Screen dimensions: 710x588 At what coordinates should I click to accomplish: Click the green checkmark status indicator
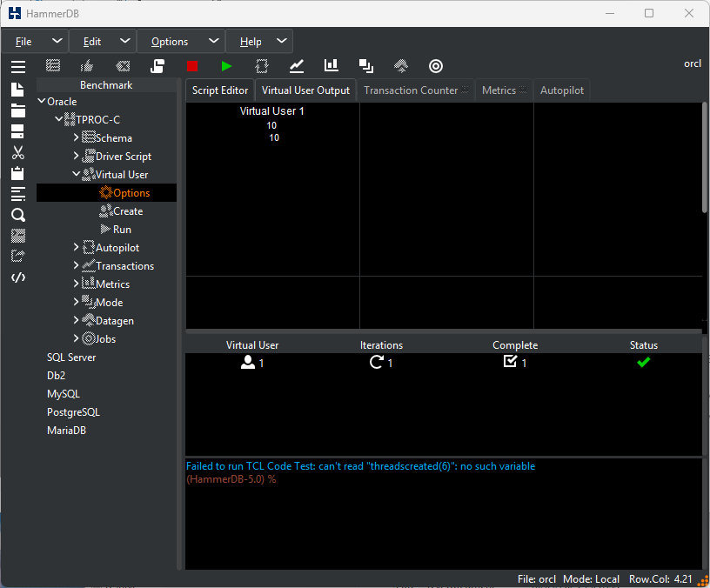click(x=643, y=363)
